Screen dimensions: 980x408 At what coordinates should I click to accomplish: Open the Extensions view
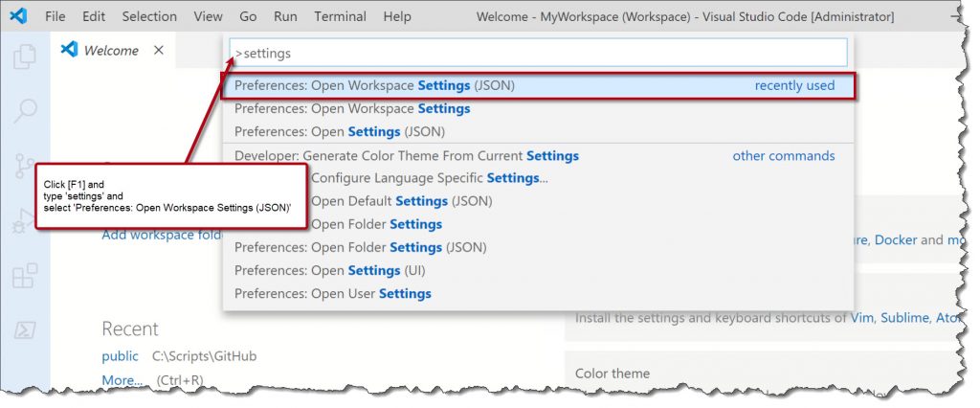point(25,276)
